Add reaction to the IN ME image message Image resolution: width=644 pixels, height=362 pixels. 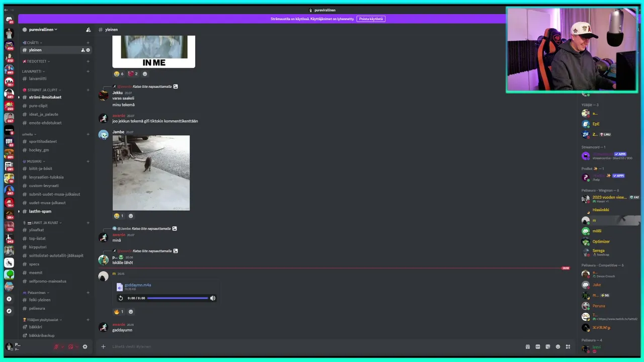point(145,74)
